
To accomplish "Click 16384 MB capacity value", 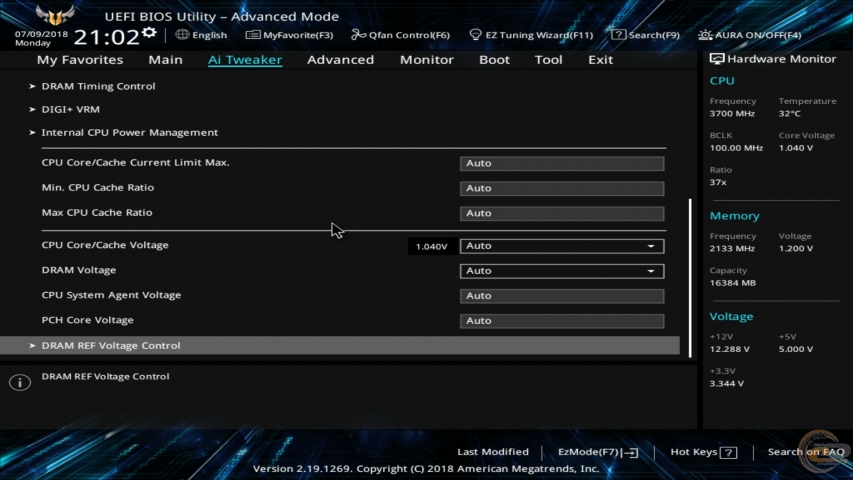I will point(733,283).
